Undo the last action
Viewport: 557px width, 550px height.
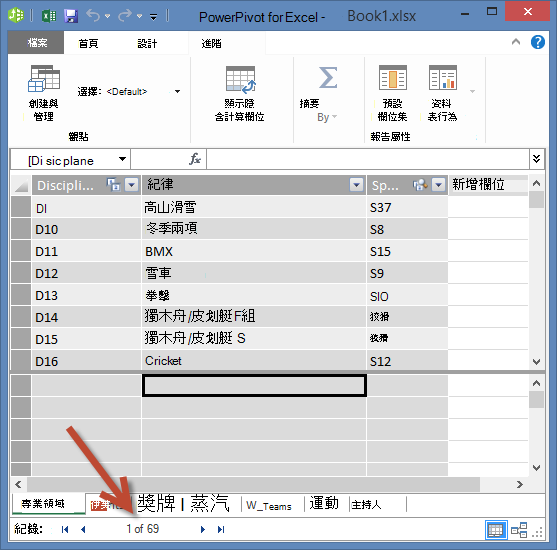(x=93, y=16)
